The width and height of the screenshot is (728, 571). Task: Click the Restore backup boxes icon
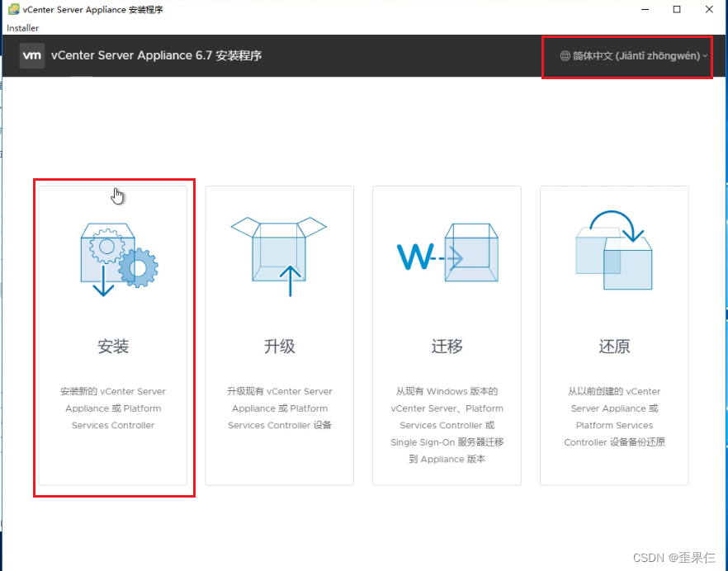614,250
